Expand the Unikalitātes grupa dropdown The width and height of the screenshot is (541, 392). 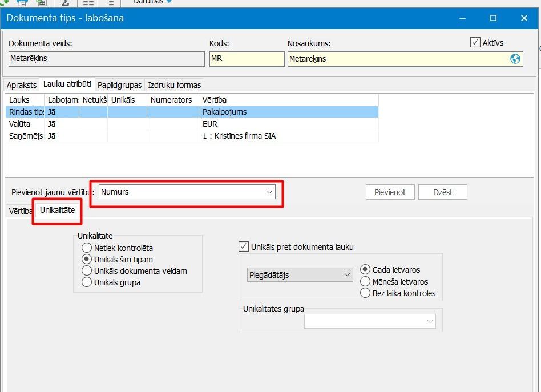(x=430, y=321)
